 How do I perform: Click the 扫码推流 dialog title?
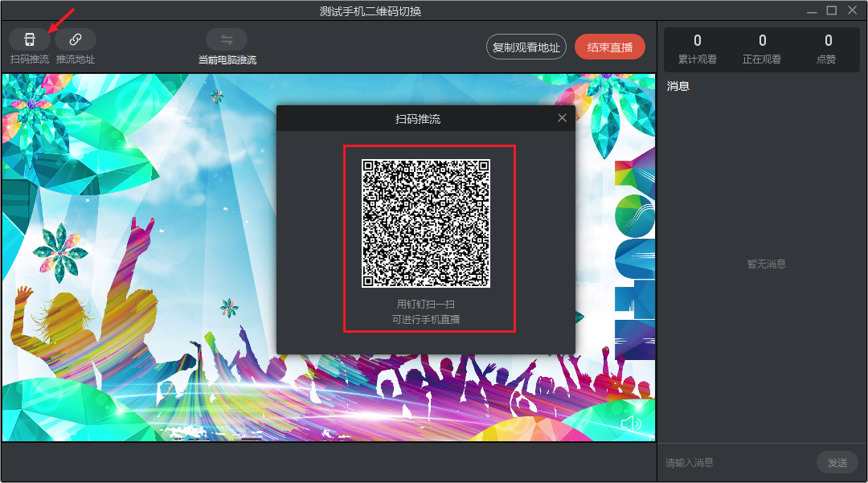(x=418, y=119)
